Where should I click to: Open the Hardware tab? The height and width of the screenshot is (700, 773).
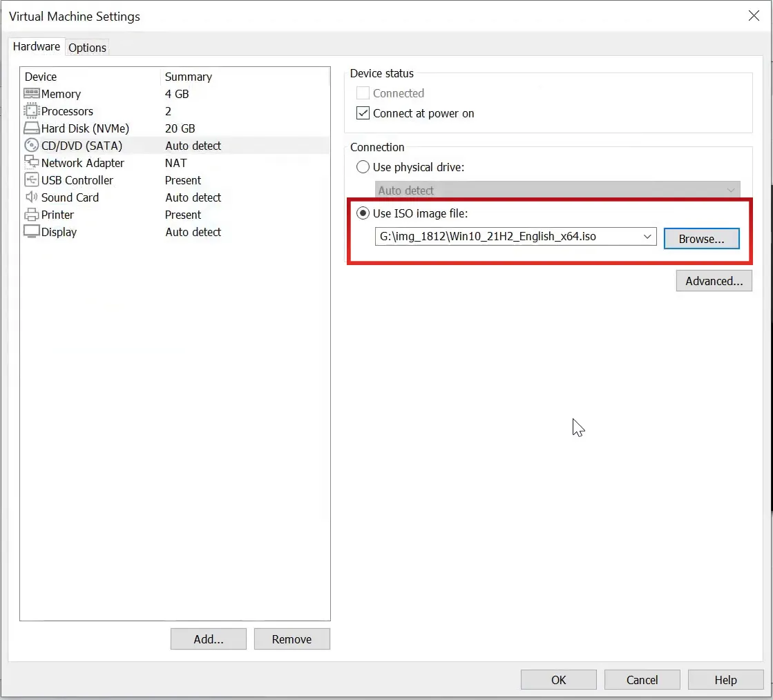[x=37, y=47]
